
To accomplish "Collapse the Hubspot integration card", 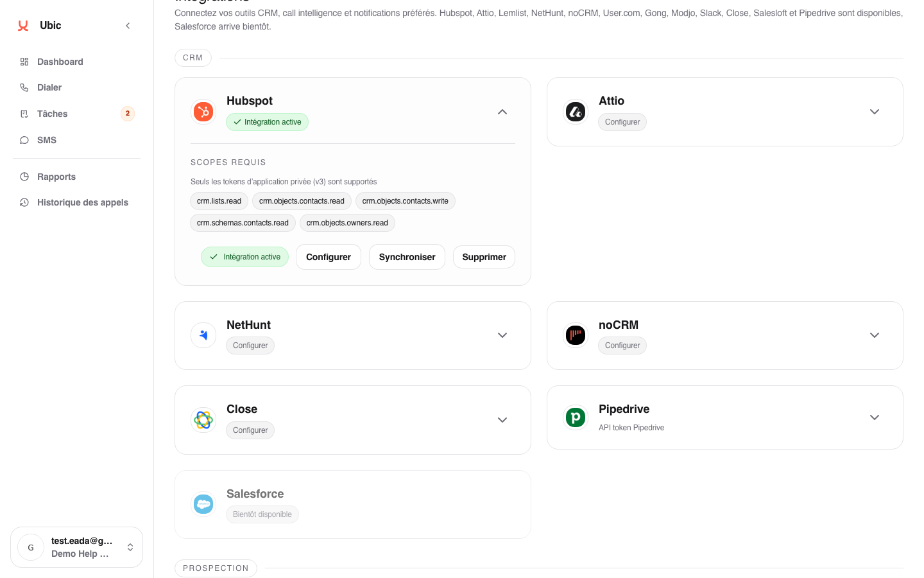I will pos(502,112).
